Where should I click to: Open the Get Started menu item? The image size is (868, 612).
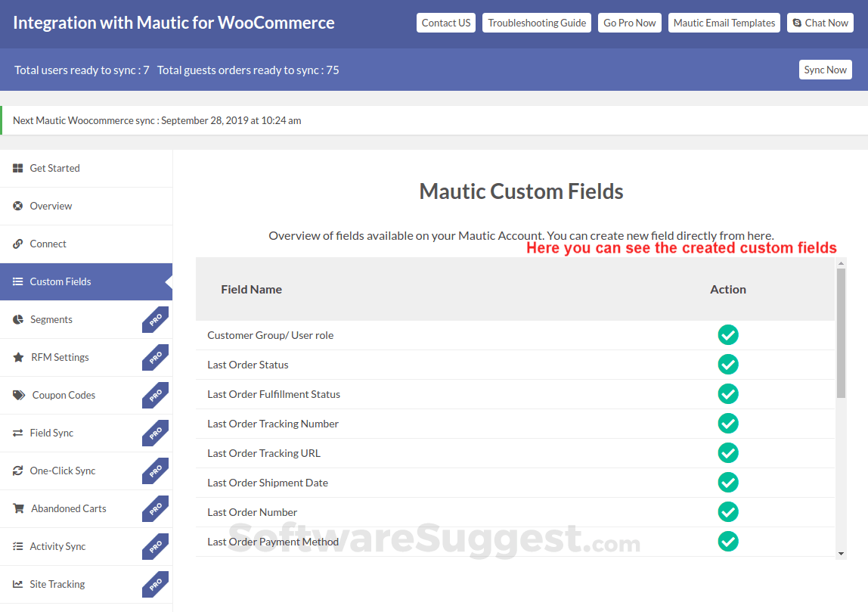85,169
